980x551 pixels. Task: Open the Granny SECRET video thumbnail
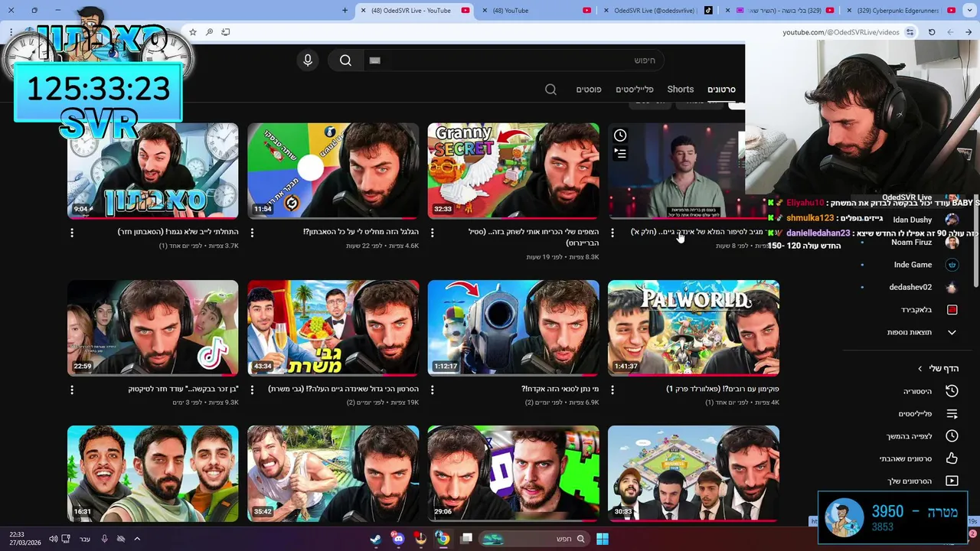(x=513, y=171)
